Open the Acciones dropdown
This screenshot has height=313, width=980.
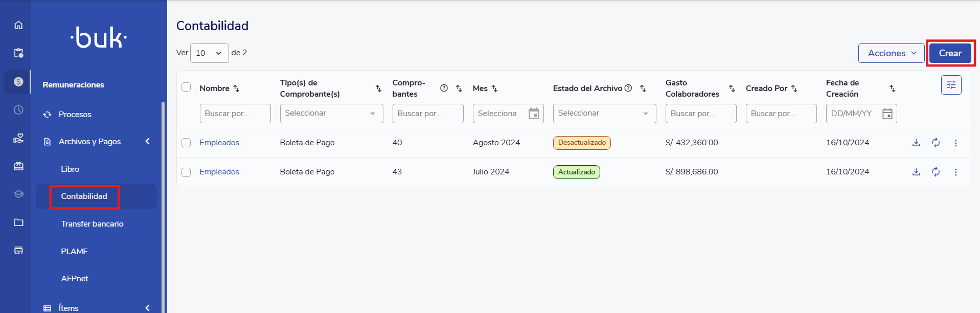(891, 53)
